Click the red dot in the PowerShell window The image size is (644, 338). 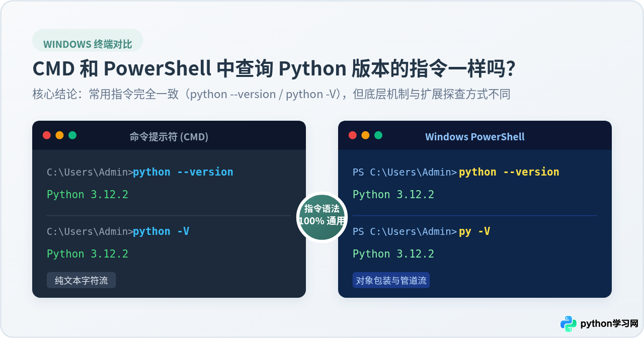pyautogui.click(x=353, y=135)
